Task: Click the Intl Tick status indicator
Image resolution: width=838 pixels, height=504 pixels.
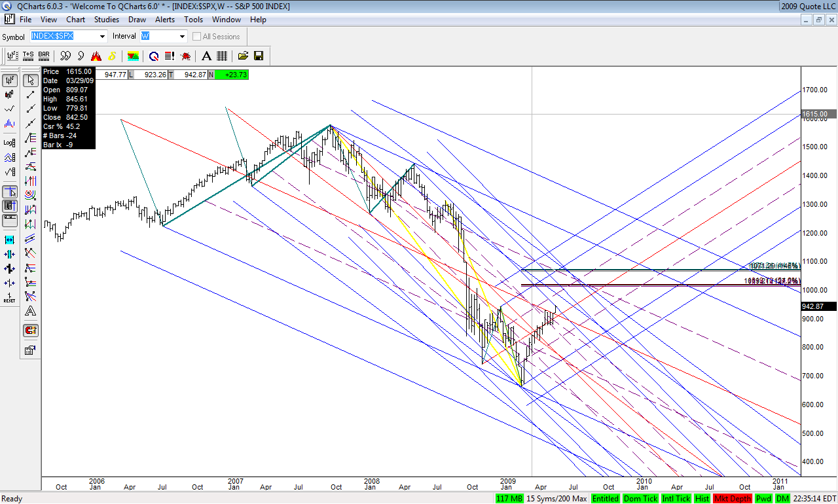Action: tap(676, 499)
